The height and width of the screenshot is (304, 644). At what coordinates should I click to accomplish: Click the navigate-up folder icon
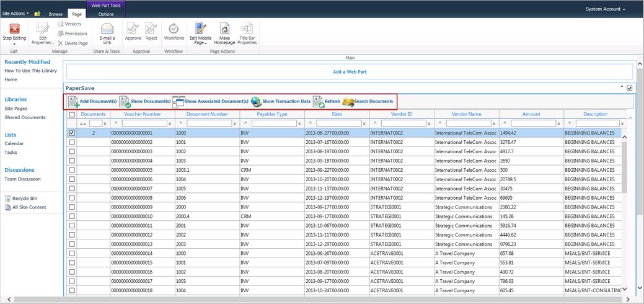pos(37,14)
